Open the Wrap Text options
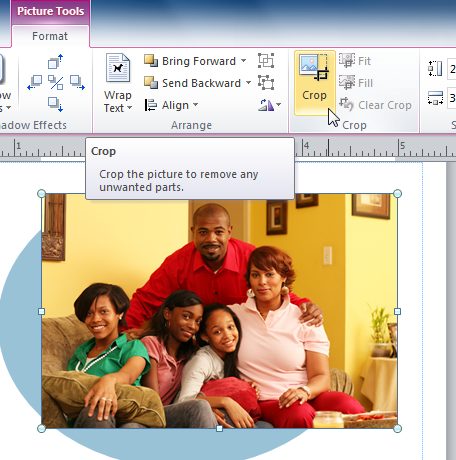Screen dimensions: 456x460 point(118,83)
